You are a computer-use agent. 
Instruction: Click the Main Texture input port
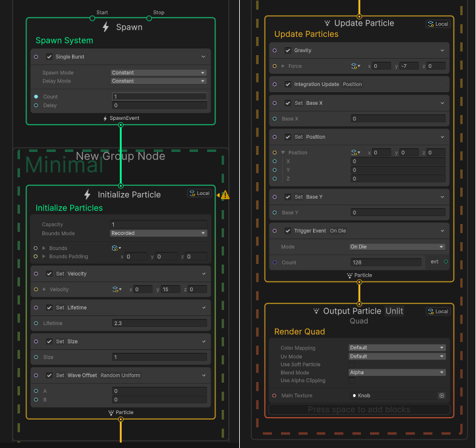coord(274,395)
